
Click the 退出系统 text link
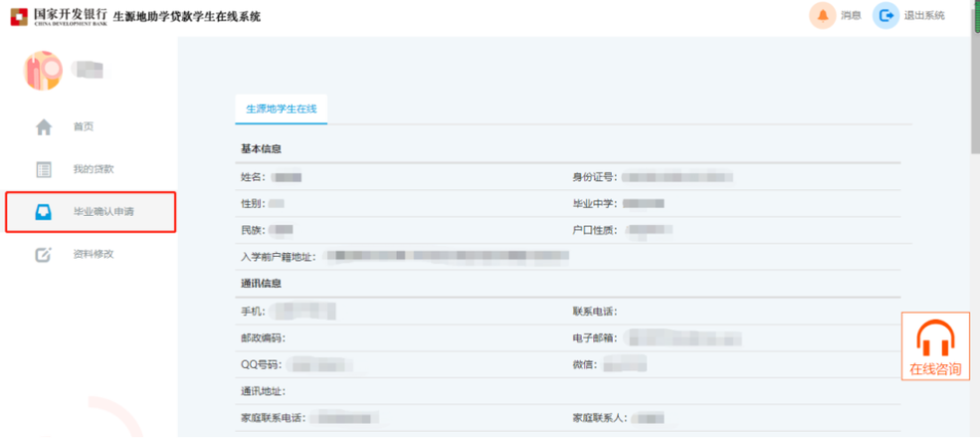924,16
